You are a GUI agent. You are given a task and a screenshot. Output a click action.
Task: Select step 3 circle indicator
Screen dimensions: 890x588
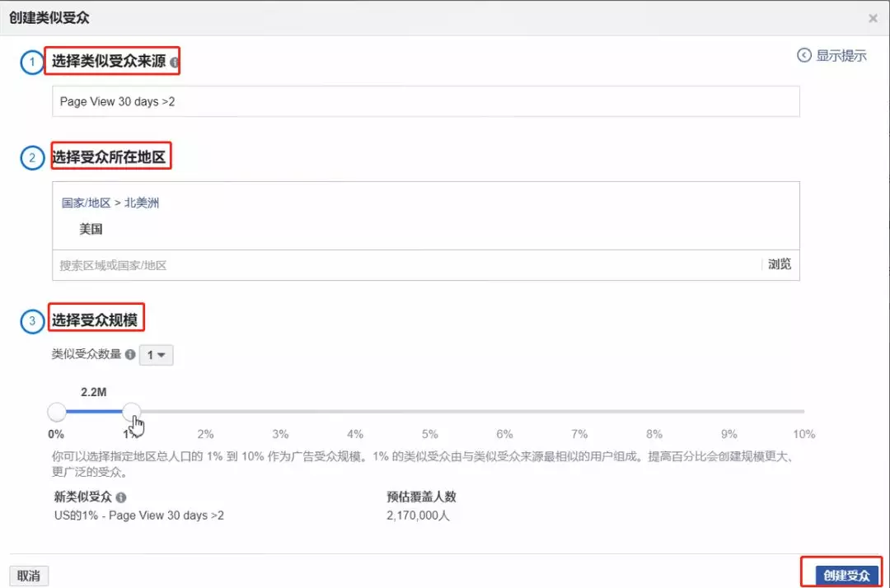tap(31, 321)
